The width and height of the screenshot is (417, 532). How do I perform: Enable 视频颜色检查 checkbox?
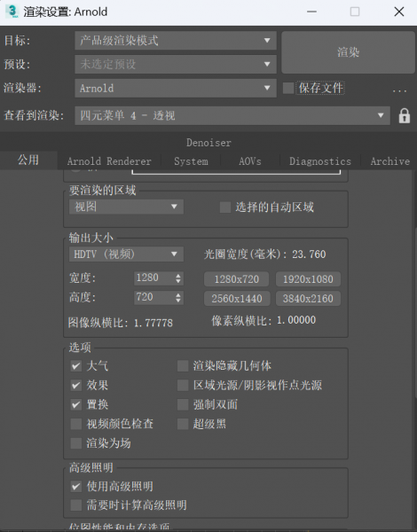point(76,424)
